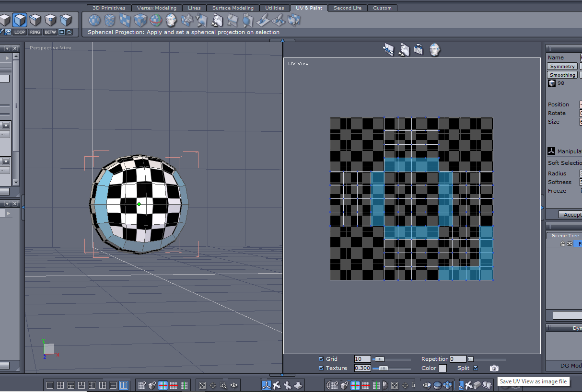Image resolution: width=582 pixels, height=392 pixels.
Task: Apply the Spherical Projection tool
Action: pos(94,20)
